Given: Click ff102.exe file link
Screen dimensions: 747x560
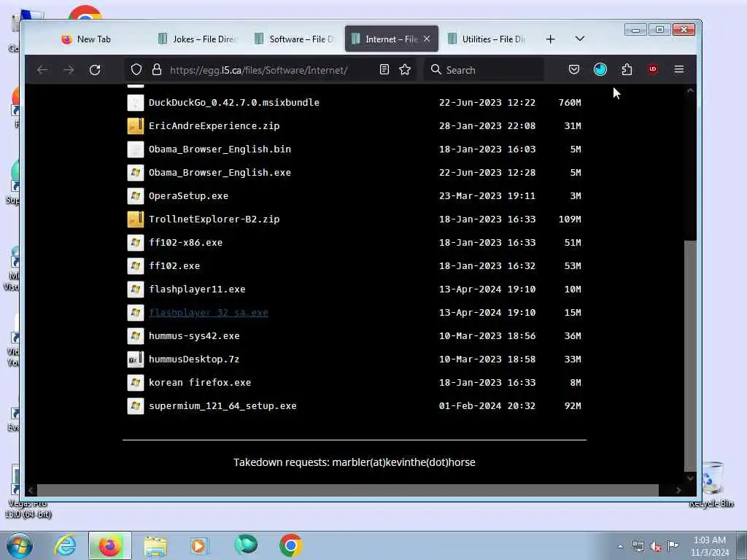Looking at the screenshot, I should coord(174,265).
